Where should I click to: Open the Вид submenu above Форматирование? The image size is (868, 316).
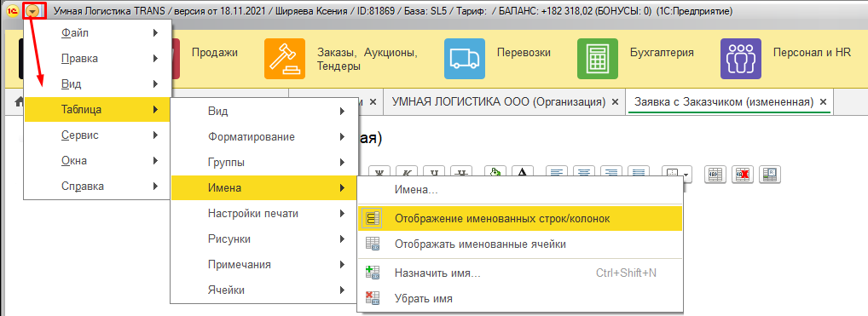pyautogui.click(x=263, y=112)
